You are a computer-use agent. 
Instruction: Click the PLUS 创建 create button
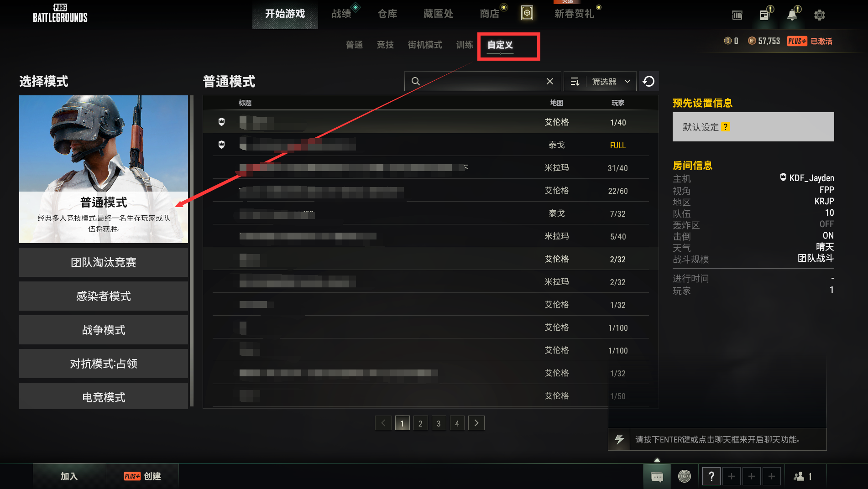pos(142,476)
